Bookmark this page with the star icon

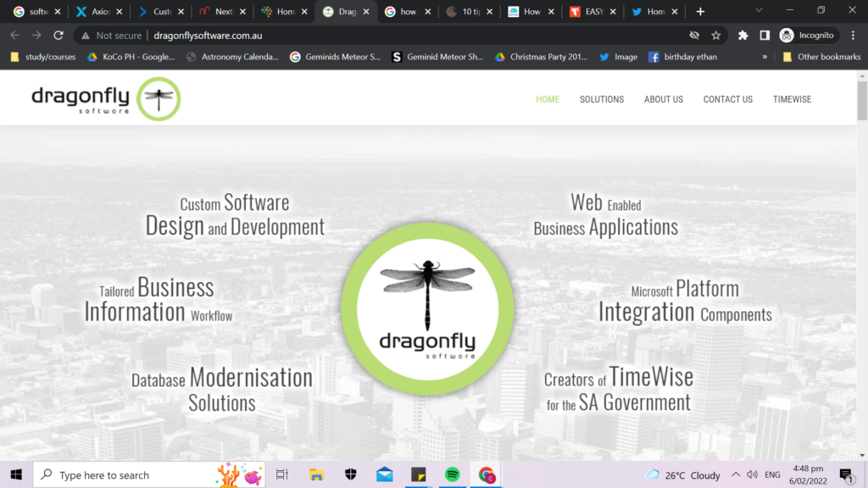(x=716, y=36)
